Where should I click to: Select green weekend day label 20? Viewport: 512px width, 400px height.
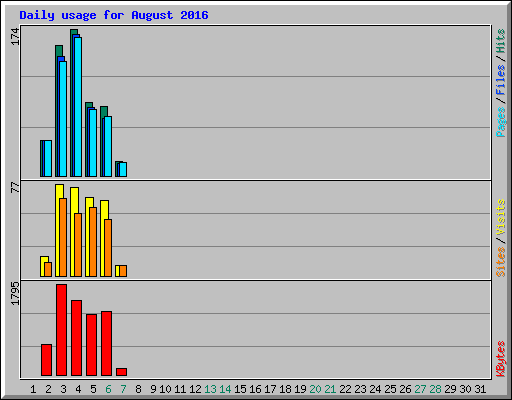pyautogui.click(x=315, y=389)
